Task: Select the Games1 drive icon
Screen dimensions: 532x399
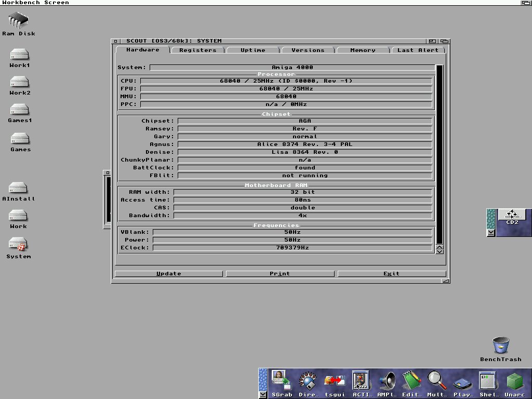Action: click(x=20, y=113)
